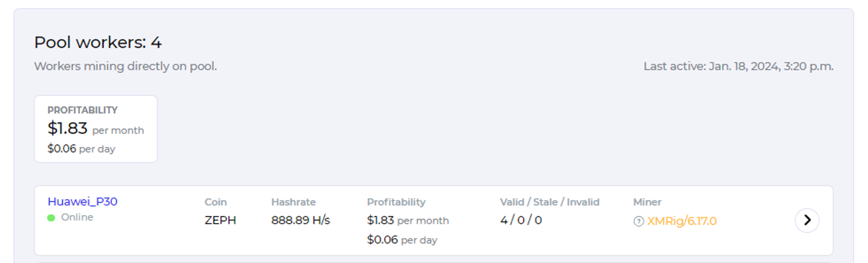
Task: Click the Online status text
Action: [77, 217]
